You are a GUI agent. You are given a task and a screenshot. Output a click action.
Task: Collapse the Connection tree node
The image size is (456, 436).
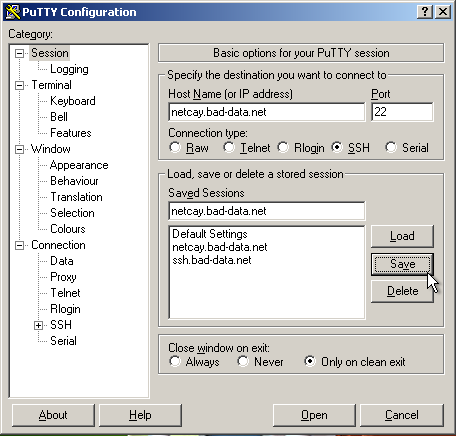(20, 246)
